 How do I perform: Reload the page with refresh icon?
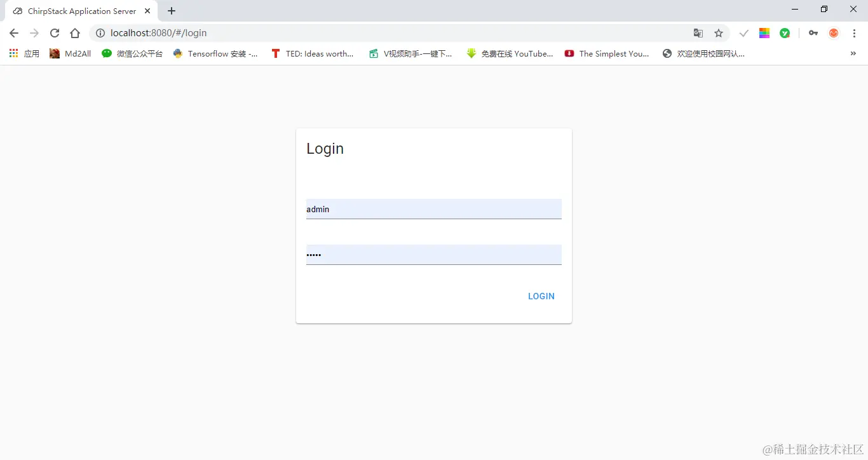55,33
